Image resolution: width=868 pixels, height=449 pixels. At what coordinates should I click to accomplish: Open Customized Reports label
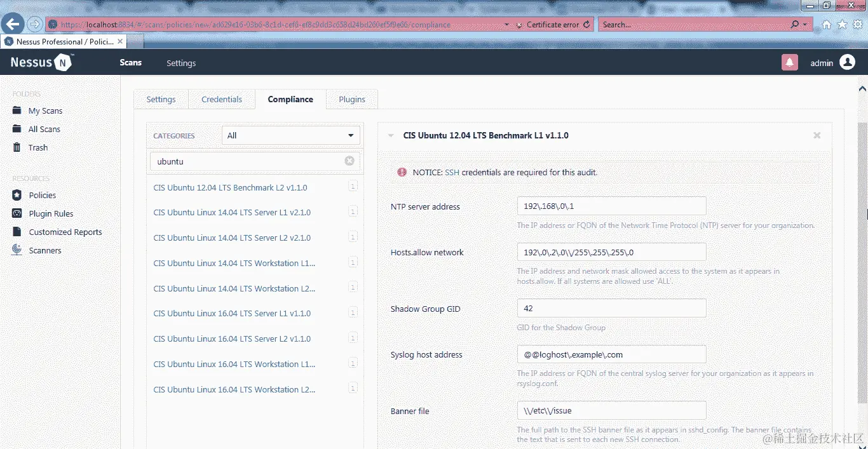(65, 232)
